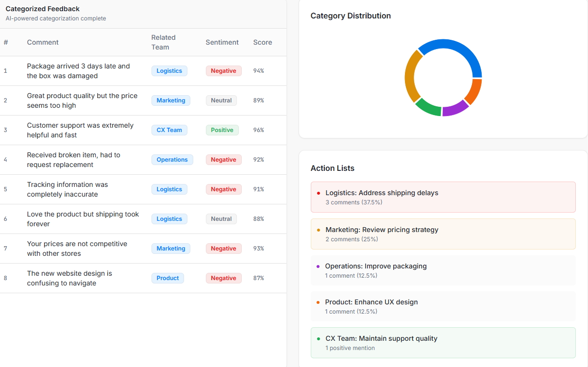Screen dimensions: 588x367
Task: Open the Product team badge on comment 8
Action: (x=168, y=278)
